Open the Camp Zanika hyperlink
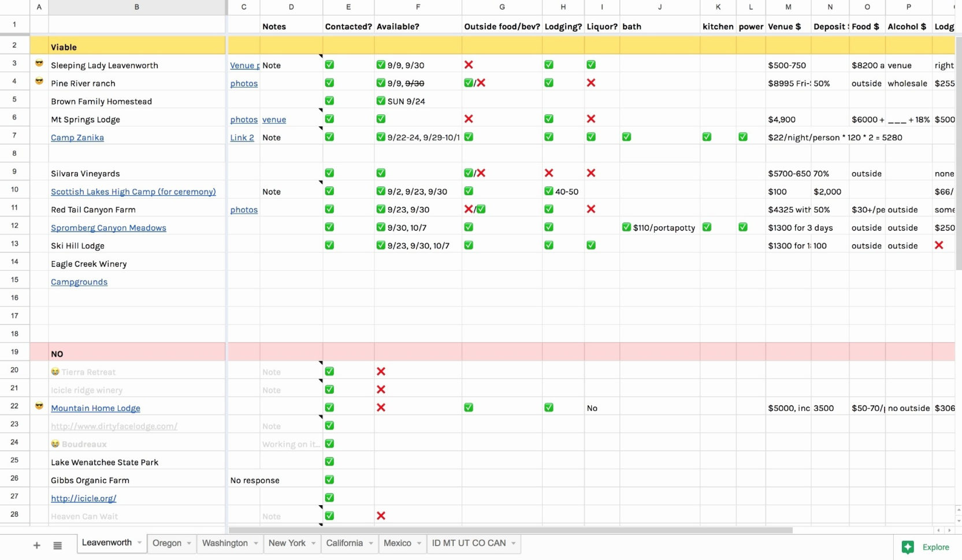The image size is (962, 560). pos(77,137)
